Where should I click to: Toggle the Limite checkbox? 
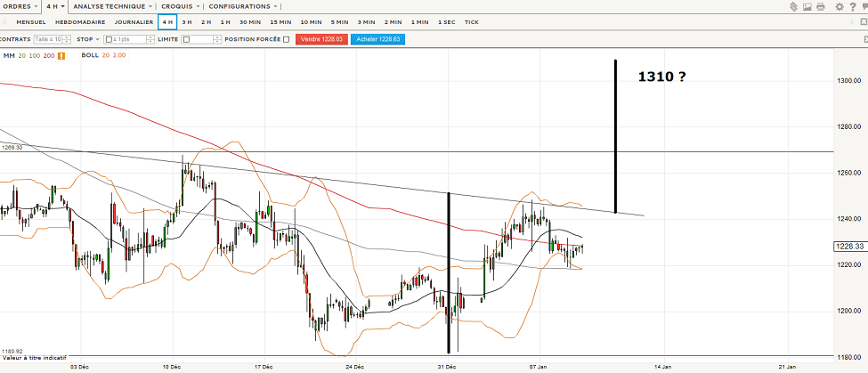187,39
